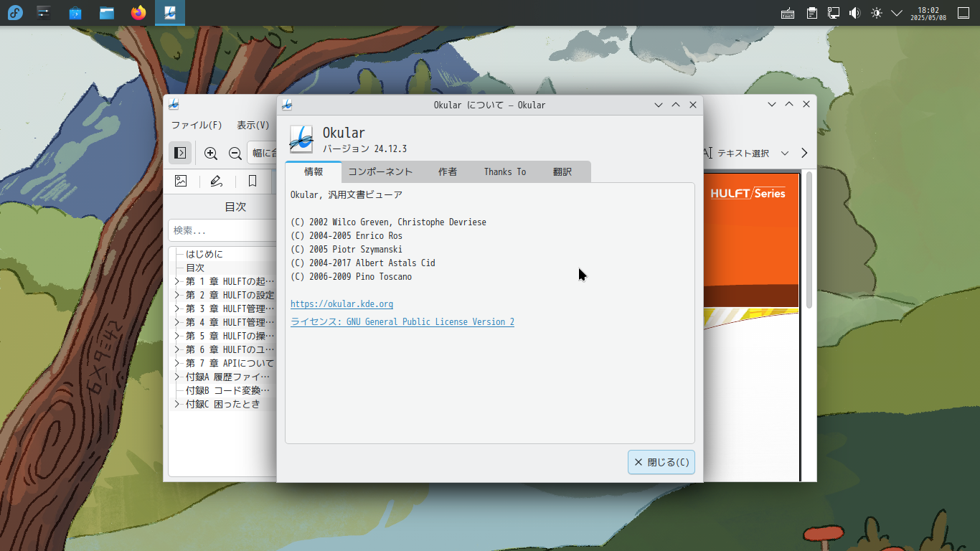Image resolution: width=980 pixels, height=551 pixels.
Task: Click the About dialog title bar icon
Action: point(287,105)
